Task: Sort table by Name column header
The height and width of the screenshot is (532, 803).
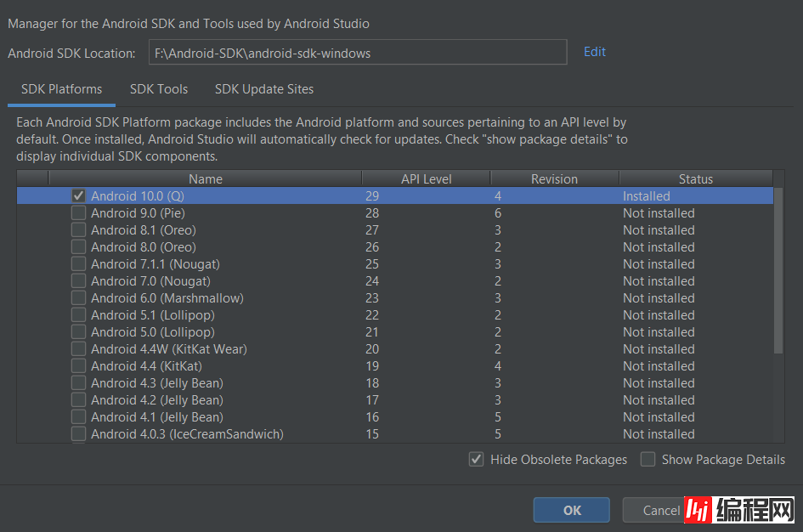Action: click(206, 179)
